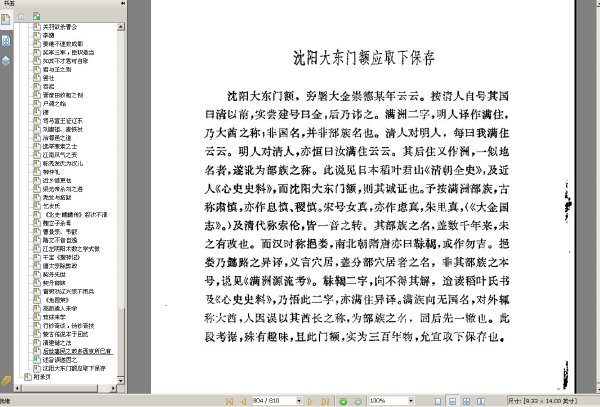This screenshot has width=600, height=407.
Task: Open the page number dropdown arrow
Action: coord(299,401)
